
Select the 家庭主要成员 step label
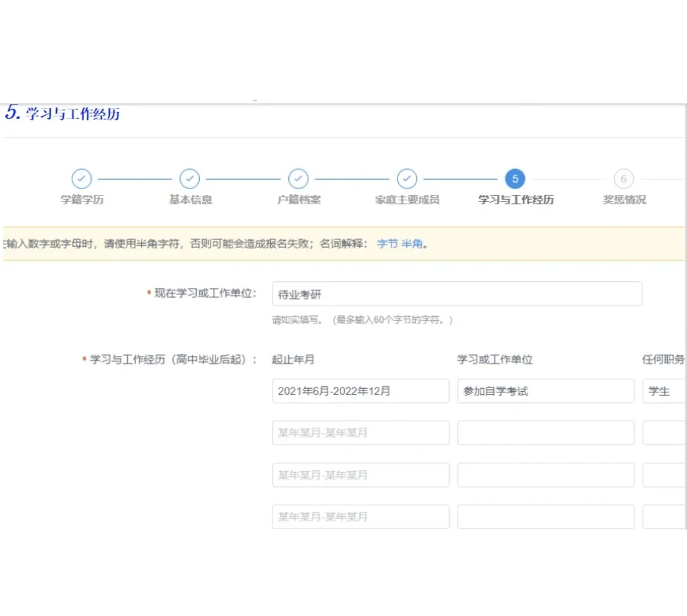(406, 200)
